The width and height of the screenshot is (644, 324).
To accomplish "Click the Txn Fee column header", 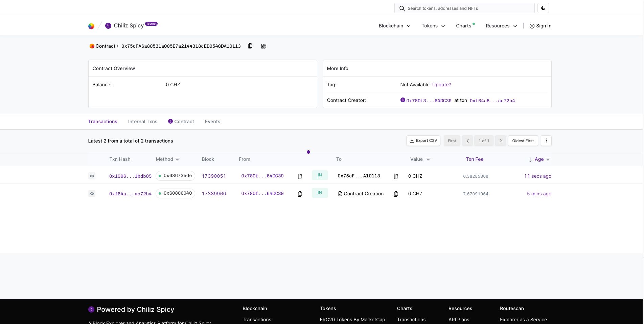I will 475,159.
